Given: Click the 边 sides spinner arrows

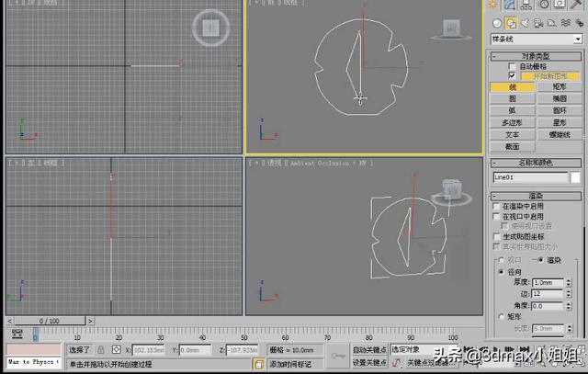Looking at the screenshot, I should [x=569, y=294].
